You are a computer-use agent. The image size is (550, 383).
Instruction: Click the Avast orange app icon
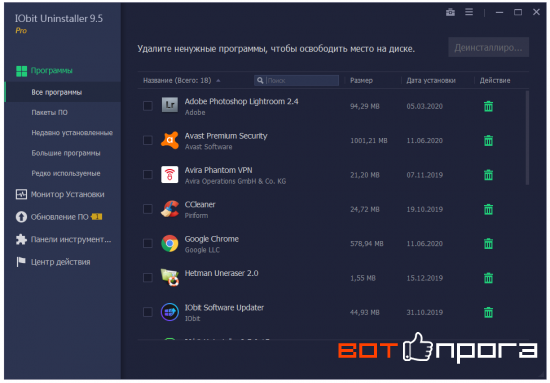click(170, 140)
